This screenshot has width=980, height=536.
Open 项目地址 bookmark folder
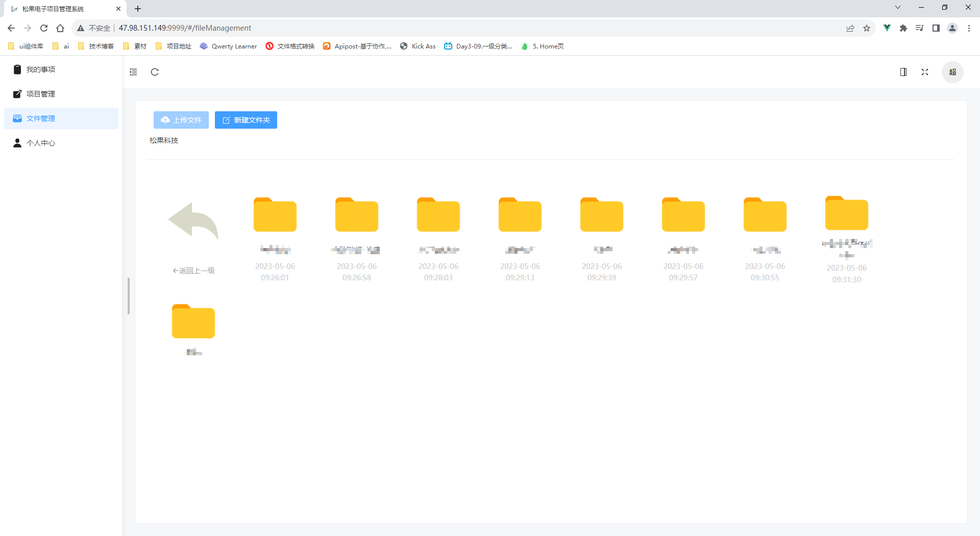tap(174, 46)
